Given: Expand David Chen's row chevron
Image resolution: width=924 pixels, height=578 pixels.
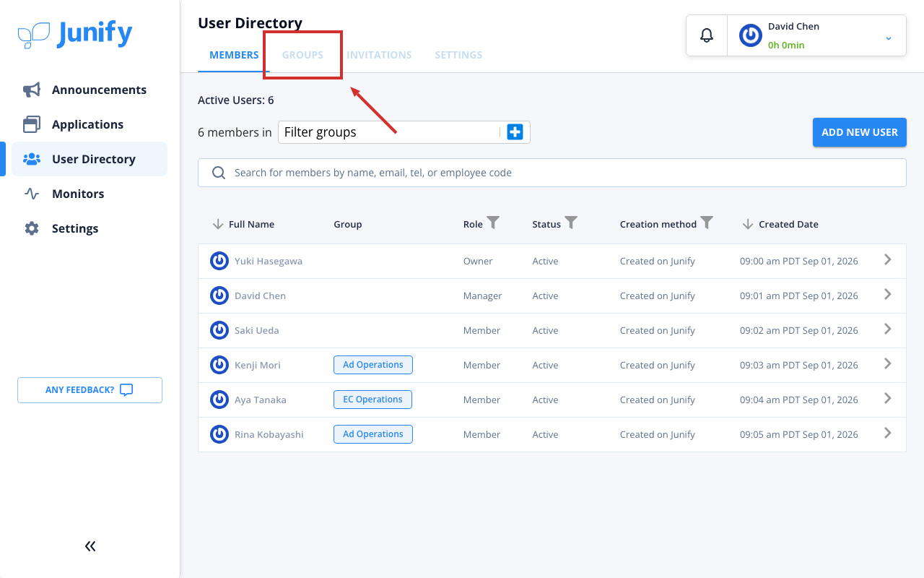Looking at the screenshot, I should 888,295.
